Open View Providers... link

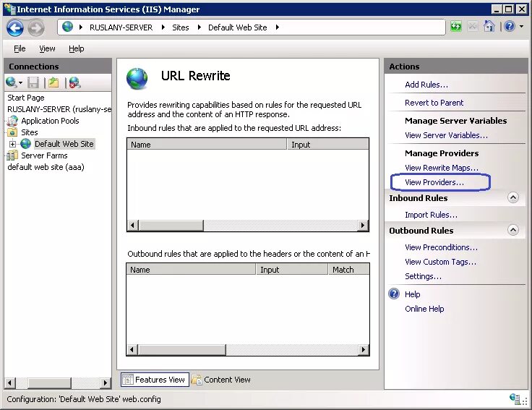[x=434, y=182]
